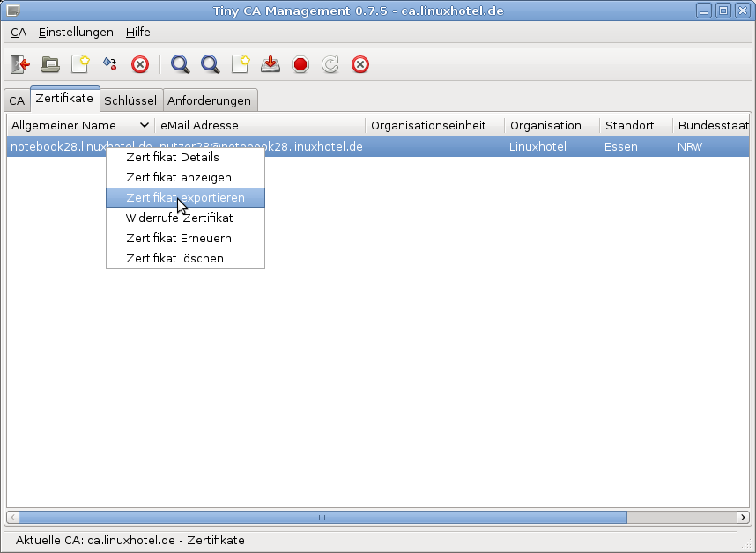
Task: Choose Zertifikat löschen from the context menu
Action: (174, 259)
